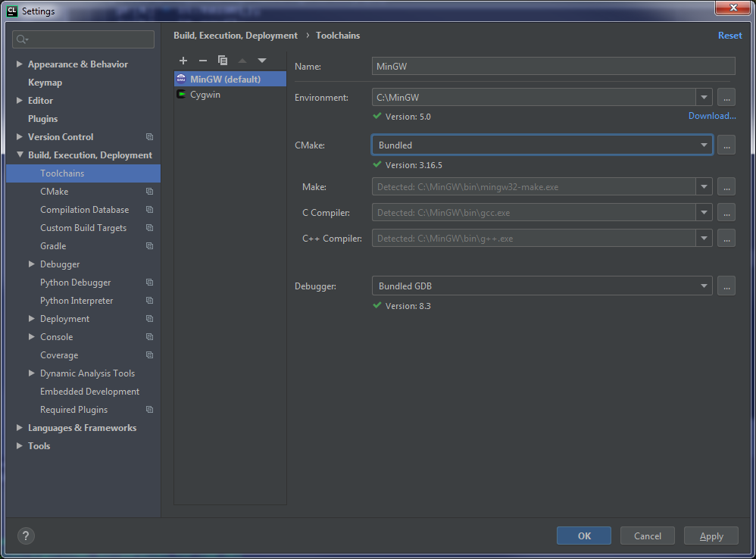Open the CMake Bundled dropdown
This screenshot has height=559, width=756.
tap(704, 145)
